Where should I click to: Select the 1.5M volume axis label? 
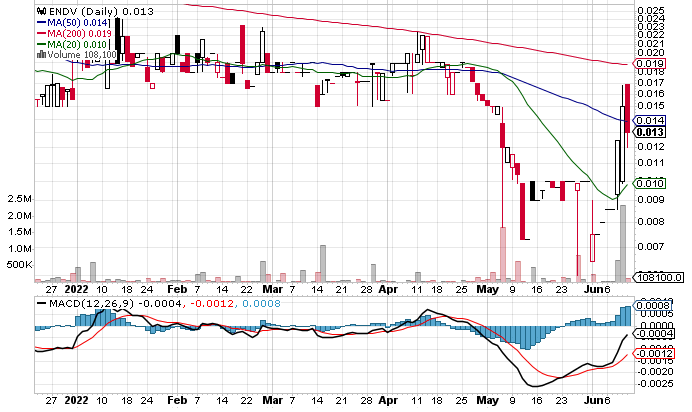pyautogui.click(x=20, y=232)
